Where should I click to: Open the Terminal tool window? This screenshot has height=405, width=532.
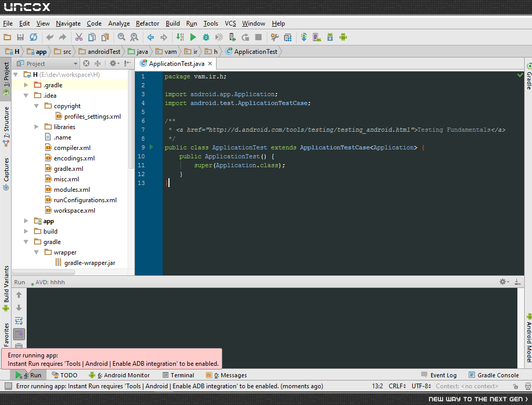178,375
